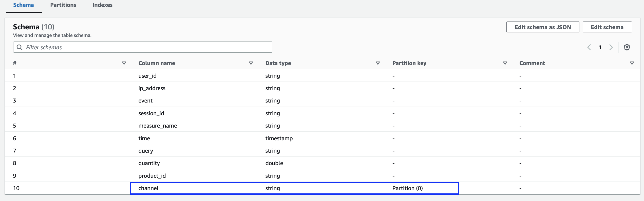Click the user_id column name
Screen dimensions: 644x201
pyautogui.click(x=147, y=76)
